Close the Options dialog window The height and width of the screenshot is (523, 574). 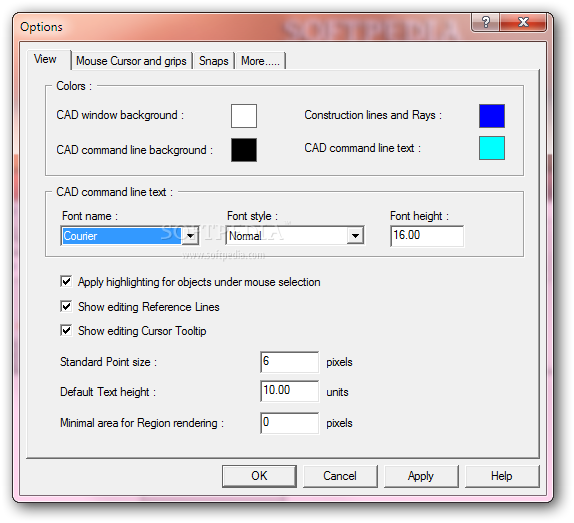[x=523, y=22]
